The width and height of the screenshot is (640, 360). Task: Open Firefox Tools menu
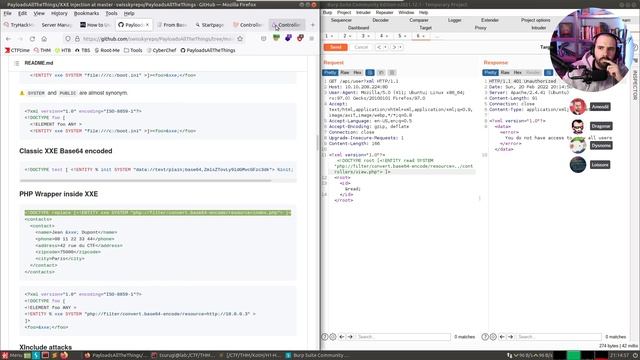pos(111,13)
